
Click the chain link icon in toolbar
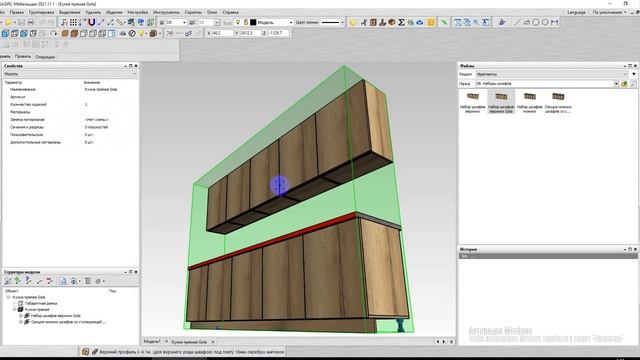(188, 33)
